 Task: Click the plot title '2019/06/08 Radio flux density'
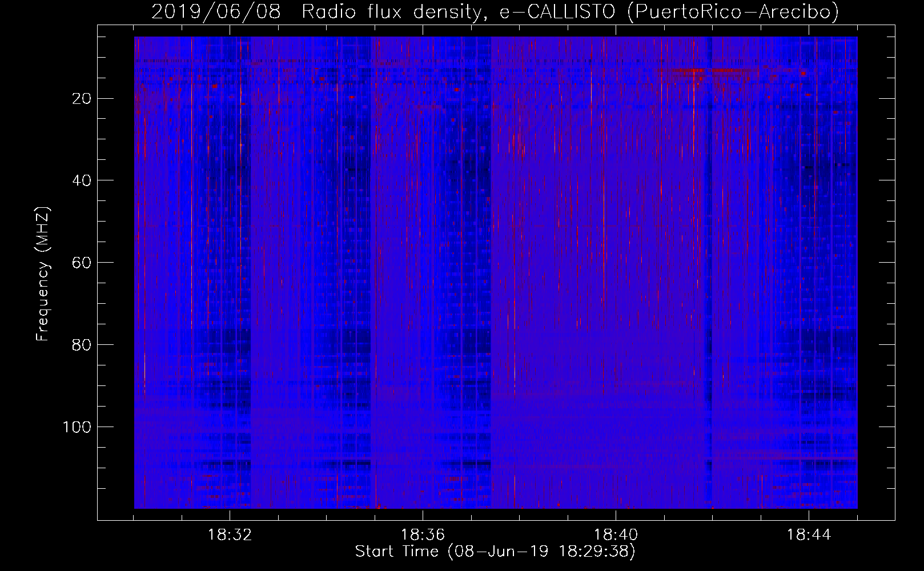click(496, 11)
